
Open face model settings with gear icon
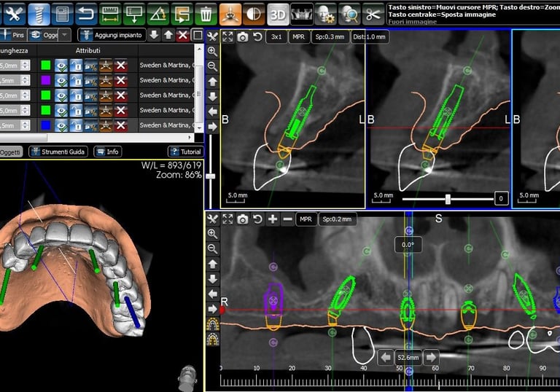(326, 14)
